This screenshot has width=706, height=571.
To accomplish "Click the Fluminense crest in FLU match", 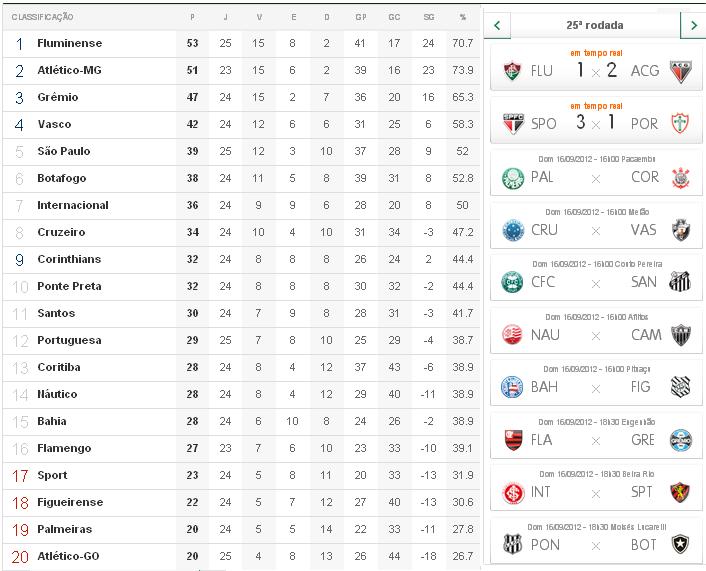I will [513, 71].
